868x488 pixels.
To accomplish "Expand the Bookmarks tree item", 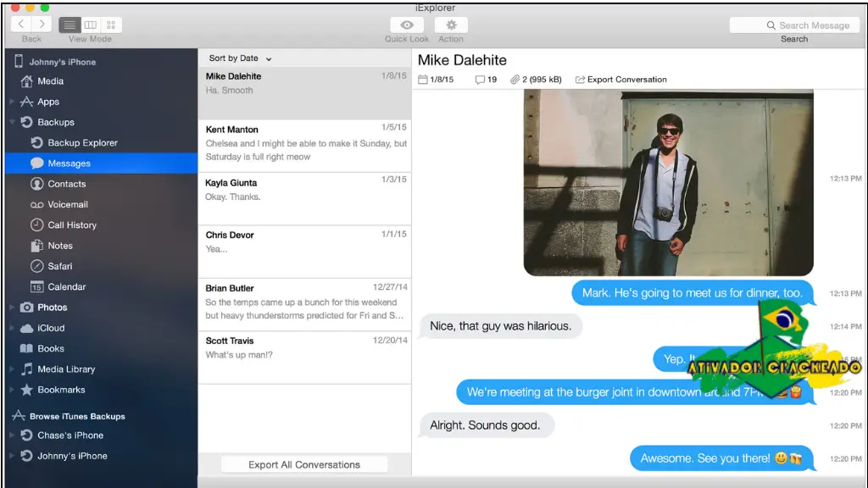I will (12, 390).
